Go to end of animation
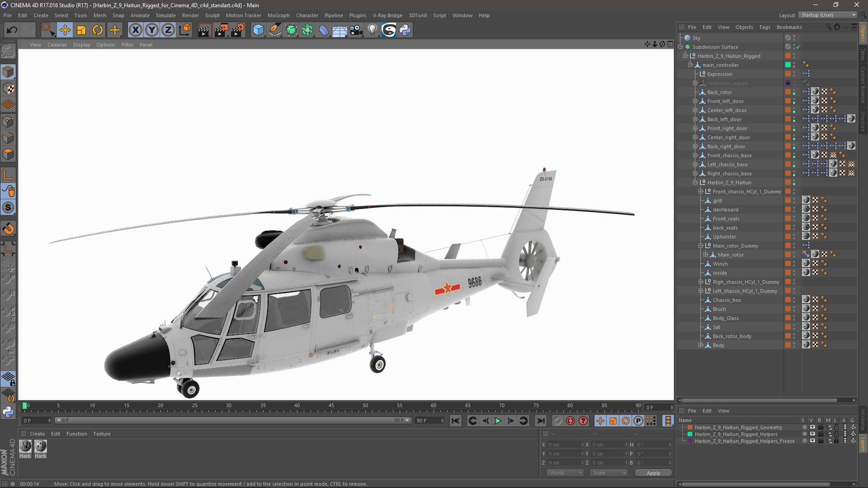The height and width of the screenshot is (488, 868). pyautogui.click(x=541, y=421)
